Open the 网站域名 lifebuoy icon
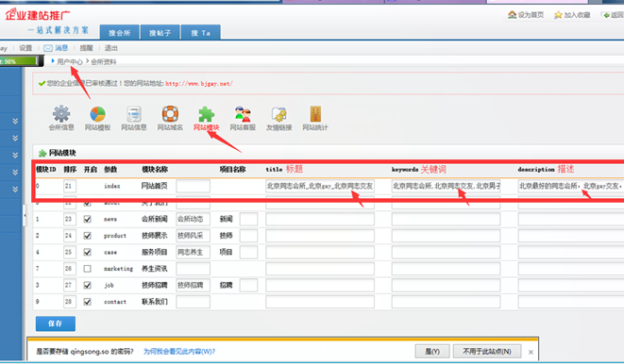624x364 pixels. click(x=170, y=114)
